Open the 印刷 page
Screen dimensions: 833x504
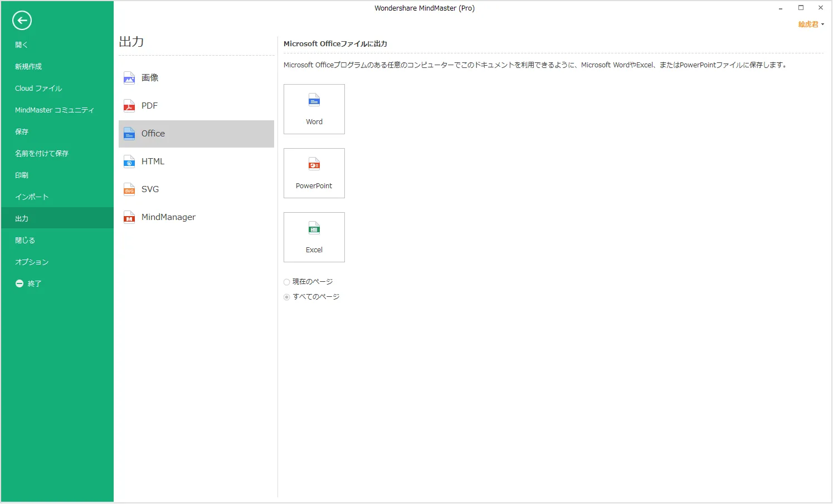click(57, 175)
